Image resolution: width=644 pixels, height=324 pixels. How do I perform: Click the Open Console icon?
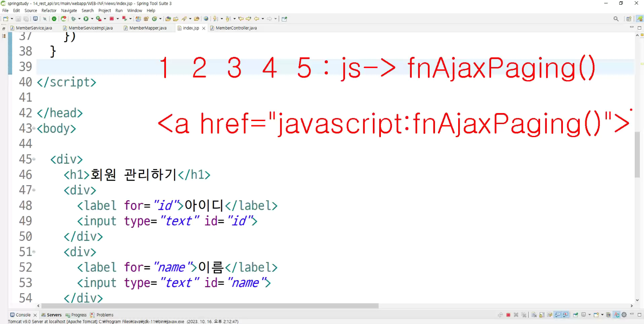[596, 315]
